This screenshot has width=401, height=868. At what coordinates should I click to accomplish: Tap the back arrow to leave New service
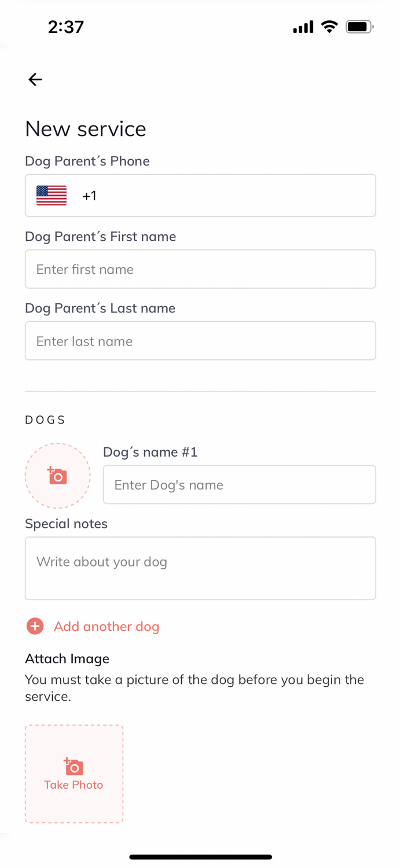pyautogui.click(x=35, y=79)
